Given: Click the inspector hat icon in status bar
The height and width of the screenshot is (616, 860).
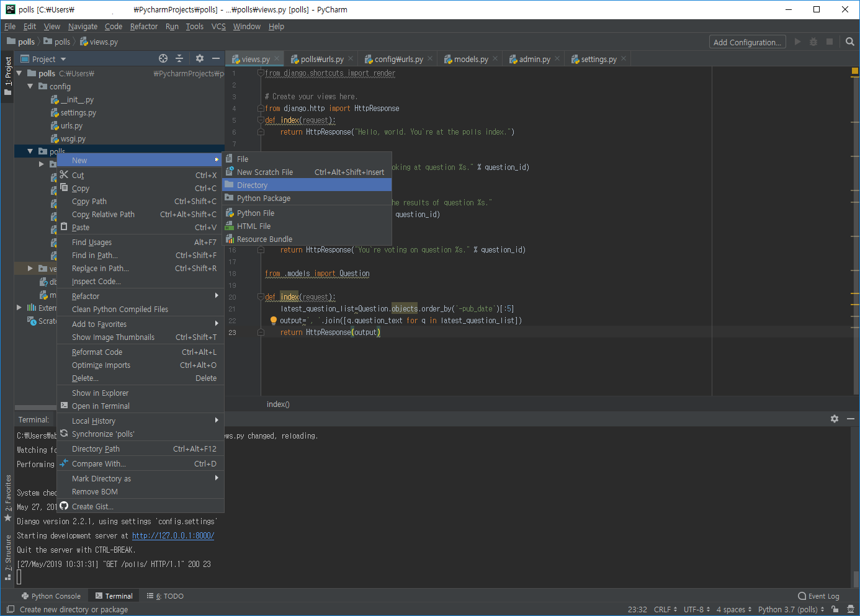Looking at the screenshot, I should click(851, 609).
